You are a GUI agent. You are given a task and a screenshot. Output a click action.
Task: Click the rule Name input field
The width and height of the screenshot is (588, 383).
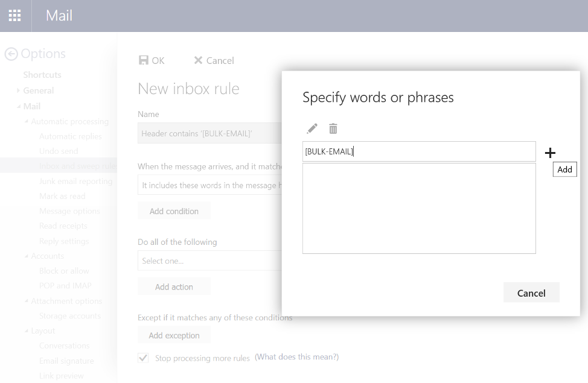point(209,133)
